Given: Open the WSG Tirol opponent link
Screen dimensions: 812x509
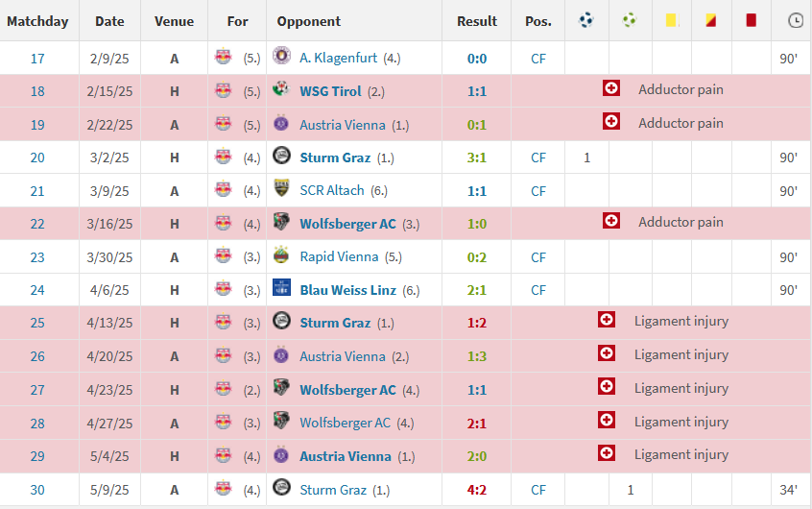Looking at the screenshot, I should (x=330, y=91).
